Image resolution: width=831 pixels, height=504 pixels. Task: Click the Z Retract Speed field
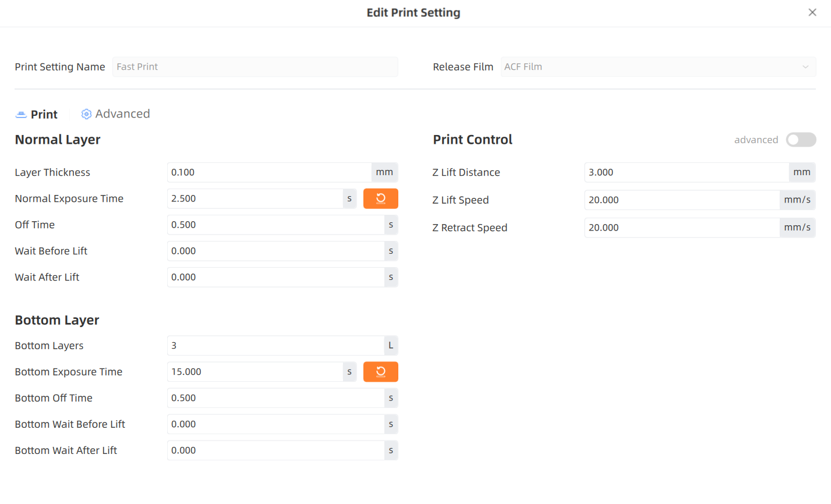tap(682, 228)
